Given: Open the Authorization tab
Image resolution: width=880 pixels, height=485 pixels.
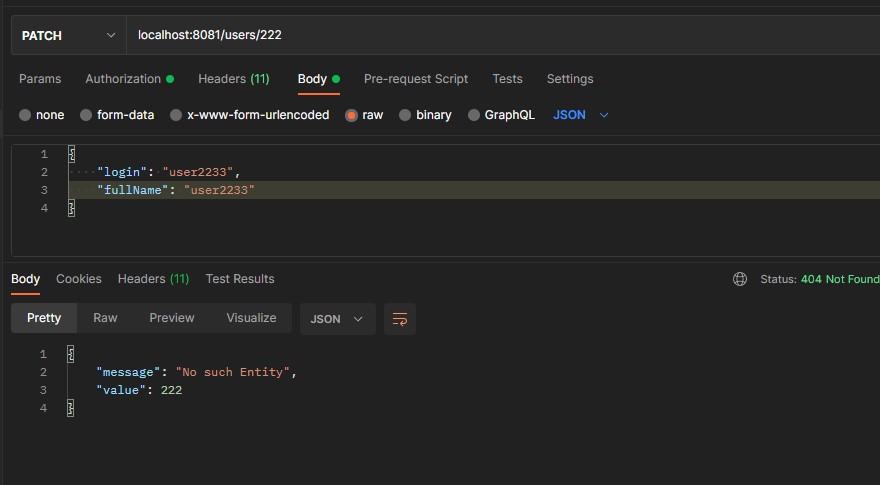Looking at the screenshot, I should click(x=129, y=79).
